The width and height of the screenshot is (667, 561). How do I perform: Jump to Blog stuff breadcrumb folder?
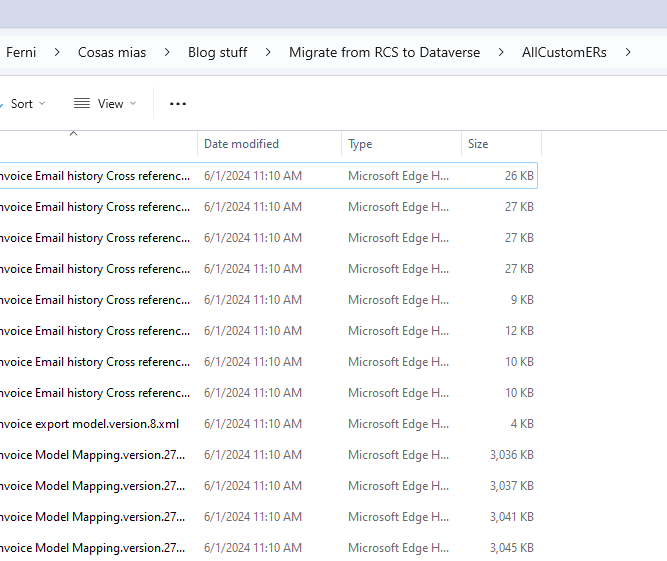(217, 52)
